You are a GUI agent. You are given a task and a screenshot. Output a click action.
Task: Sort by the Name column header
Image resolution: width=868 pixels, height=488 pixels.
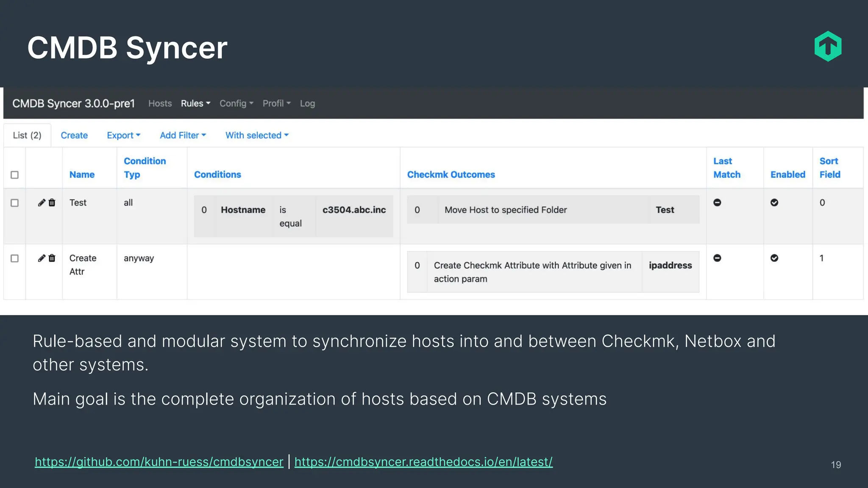click(82, 175)
